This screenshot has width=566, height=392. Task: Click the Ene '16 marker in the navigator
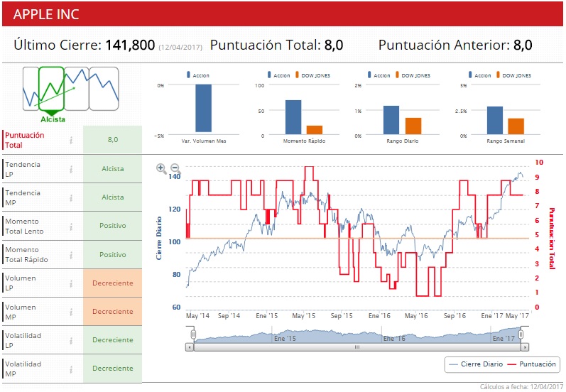(x=394, y=339)
